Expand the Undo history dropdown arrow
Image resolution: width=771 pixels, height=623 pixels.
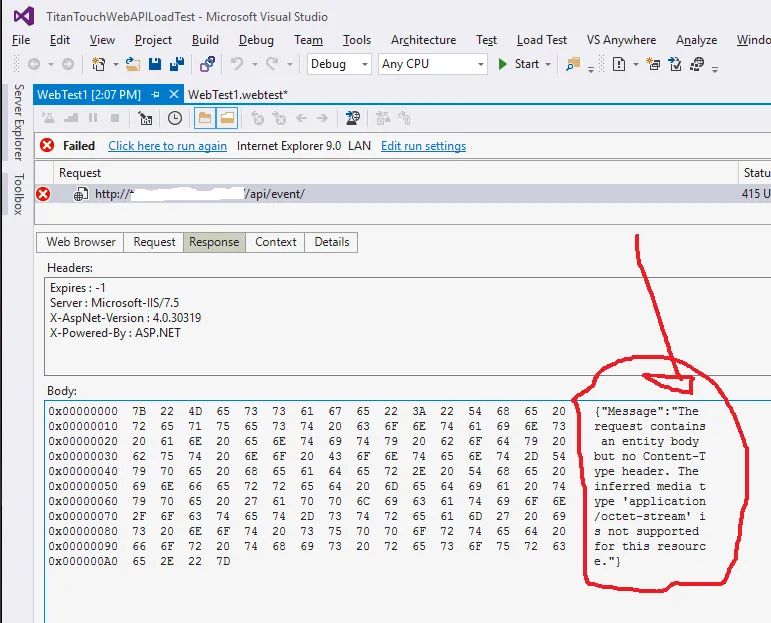tap(255, 64)
